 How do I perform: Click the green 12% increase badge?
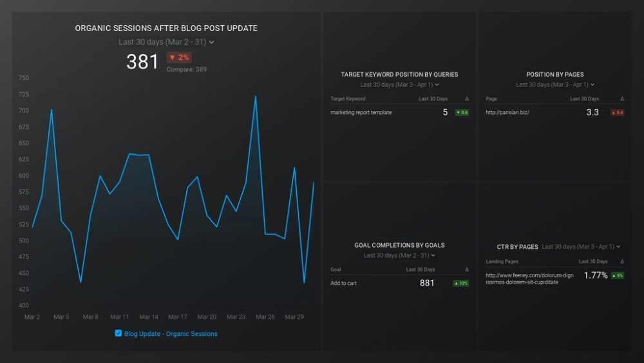pos(460,283)
